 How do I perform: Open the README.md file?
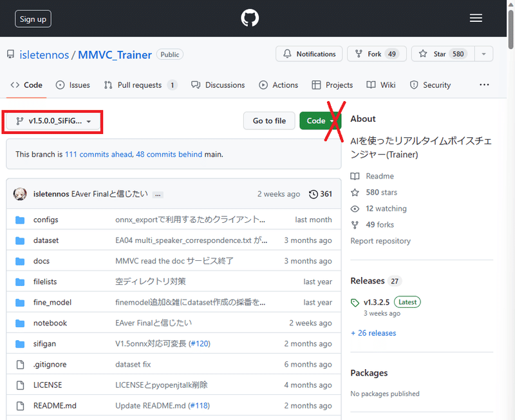click(55, 406)
